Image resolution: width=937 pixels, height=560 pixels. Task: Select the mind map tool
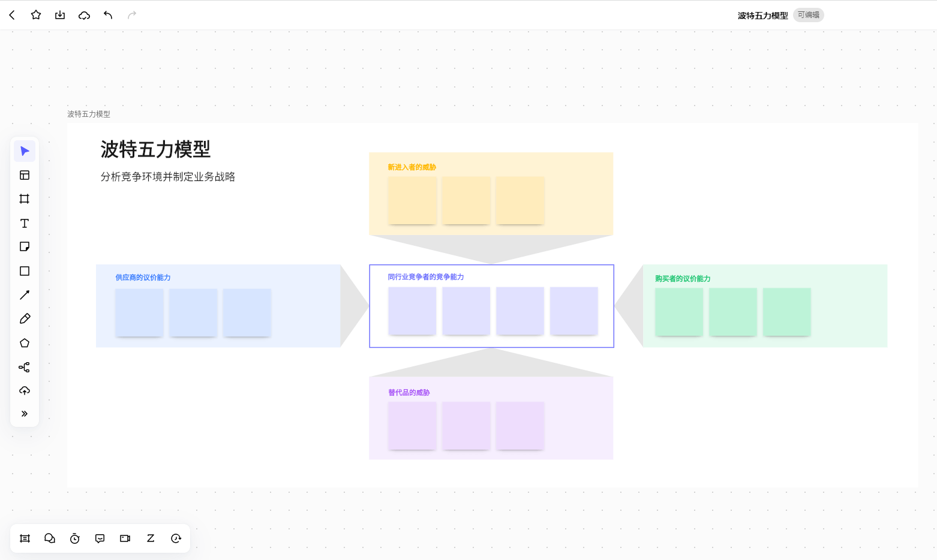click(x=25, y=367)
